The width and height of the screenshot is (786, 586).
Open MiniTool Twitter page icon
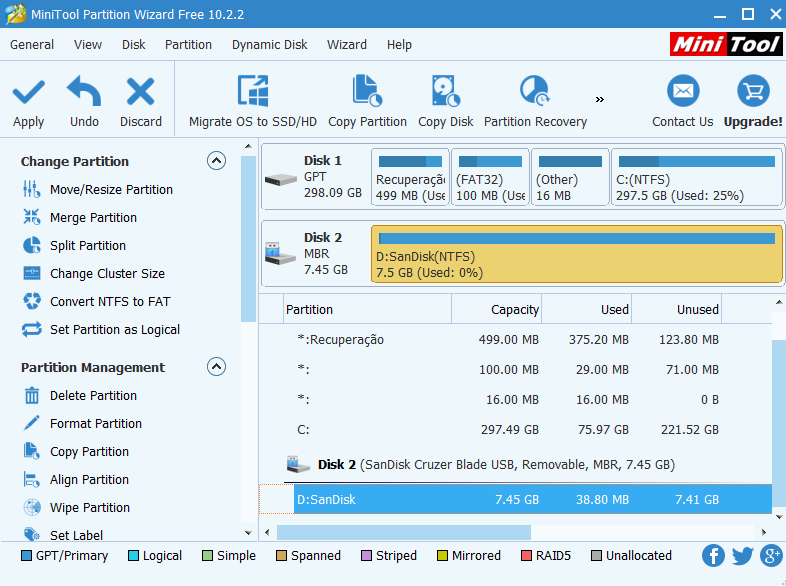(742, 556)
